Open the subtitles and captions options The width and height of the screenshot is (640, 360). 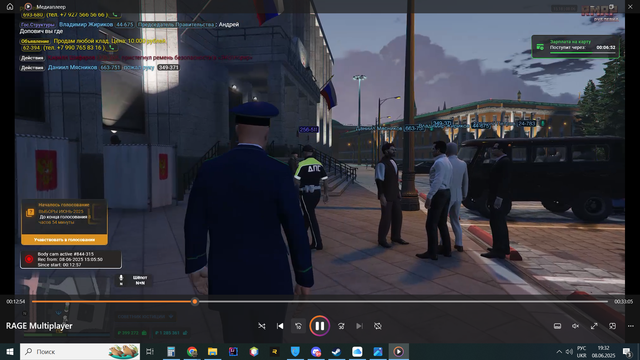557,326
